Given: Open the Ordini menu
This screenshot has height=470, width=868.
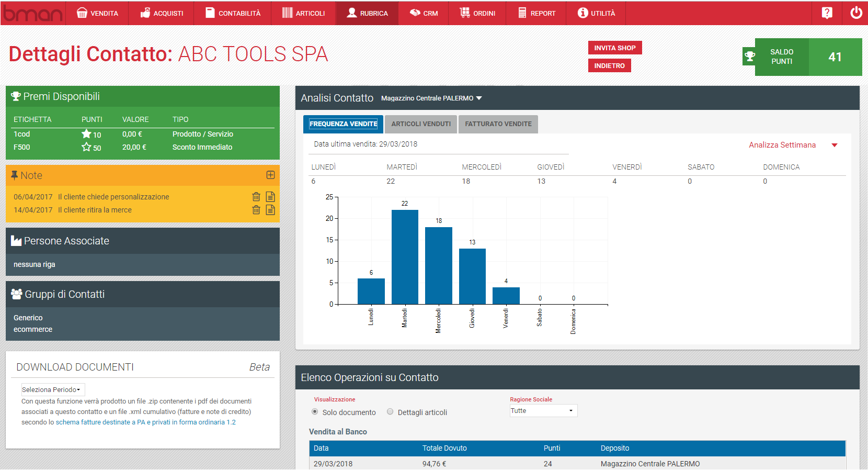Looking at the screenshot, I should pyautogui.click(x=477, y=13).
